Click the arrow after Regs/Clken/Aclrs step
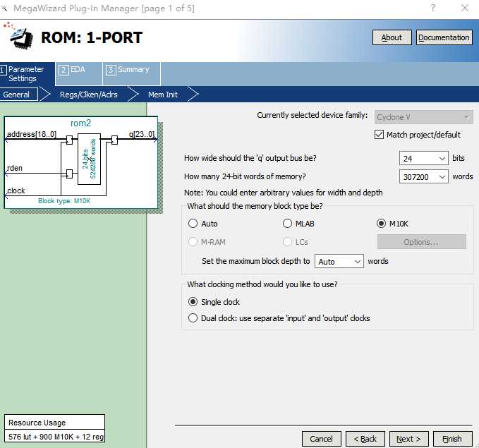 tap(133, 94)
